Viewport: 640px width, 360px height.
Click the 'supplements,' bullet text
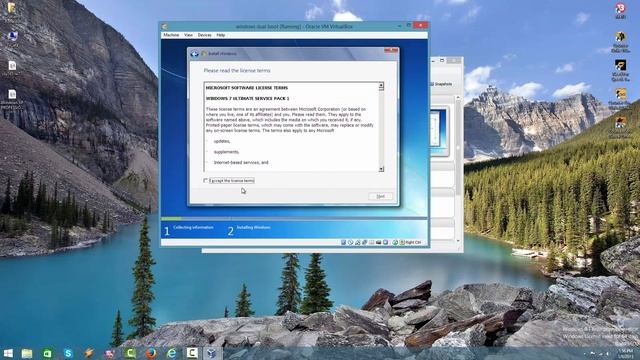(x=227, y=152)
